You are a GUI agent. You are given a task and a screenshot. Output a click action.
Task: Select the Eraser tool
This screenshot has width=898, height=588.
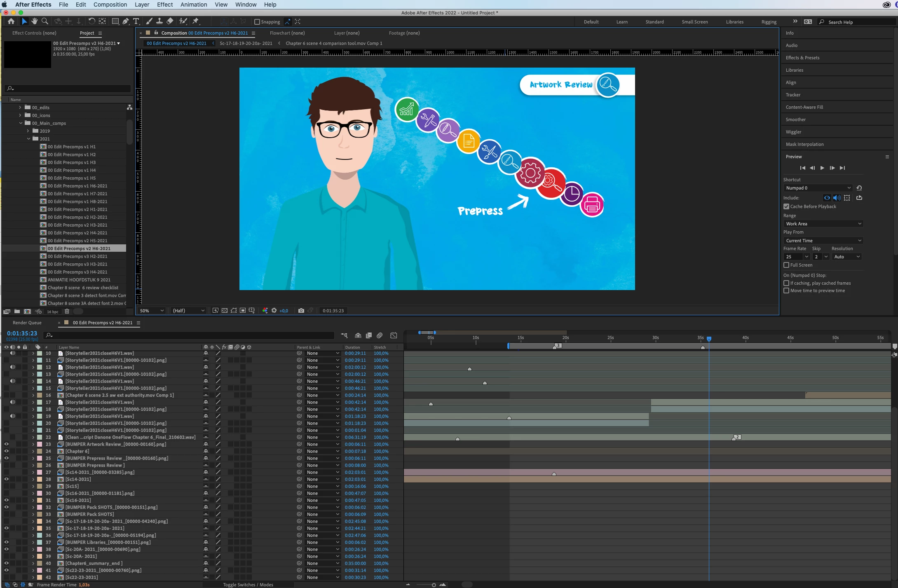click(170, 21)
